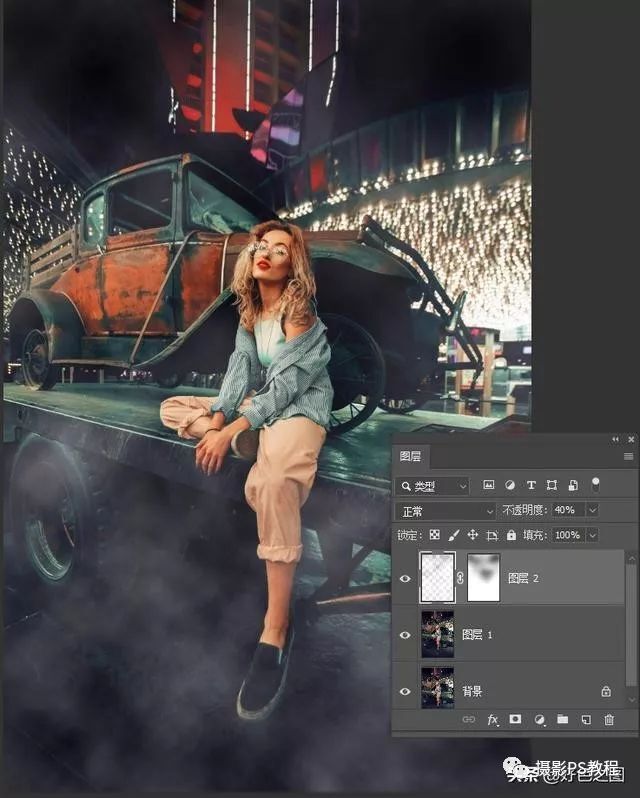640x798 pixels.
Task: Hide the 背景 layer
Action: [x=404, y=690]
